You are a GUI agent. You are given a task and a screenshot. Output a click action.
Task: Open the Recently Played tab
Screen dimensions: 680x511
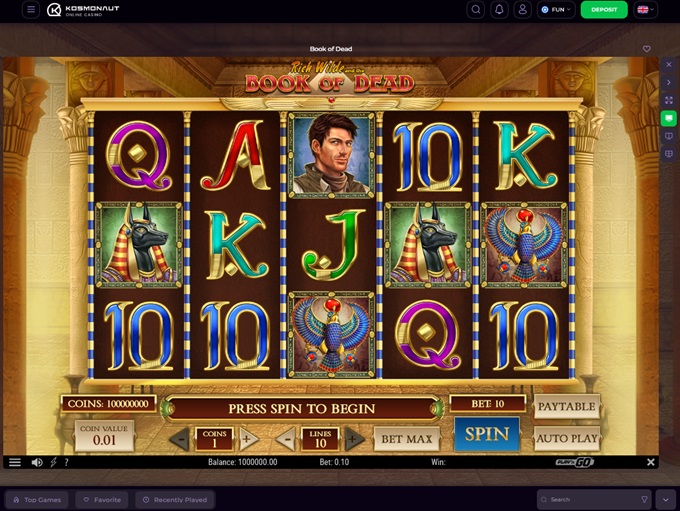tap(175, 500)
